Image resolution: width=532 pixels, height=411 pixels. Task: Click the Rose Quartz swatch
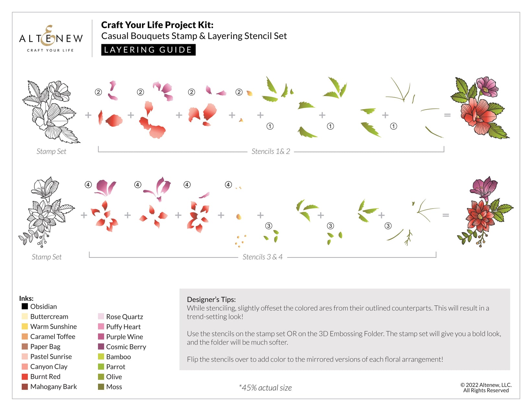[x=101, y=316]
